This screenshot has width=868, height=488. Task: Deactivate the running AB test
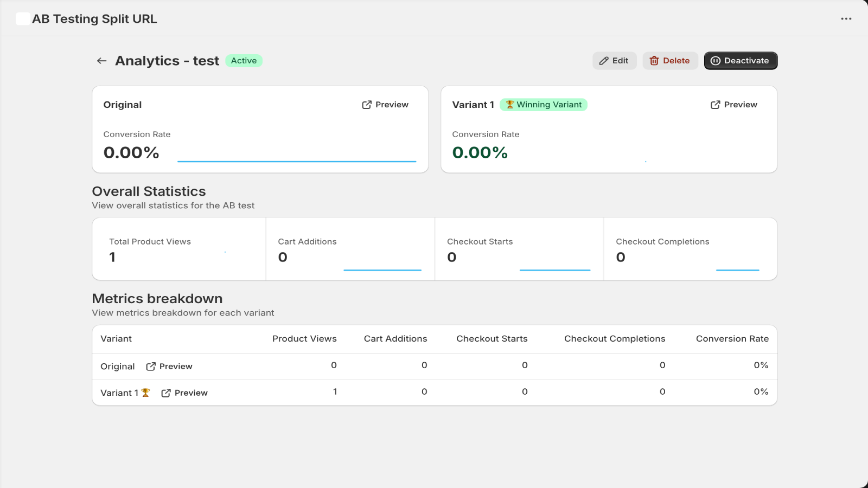(741, 61)
